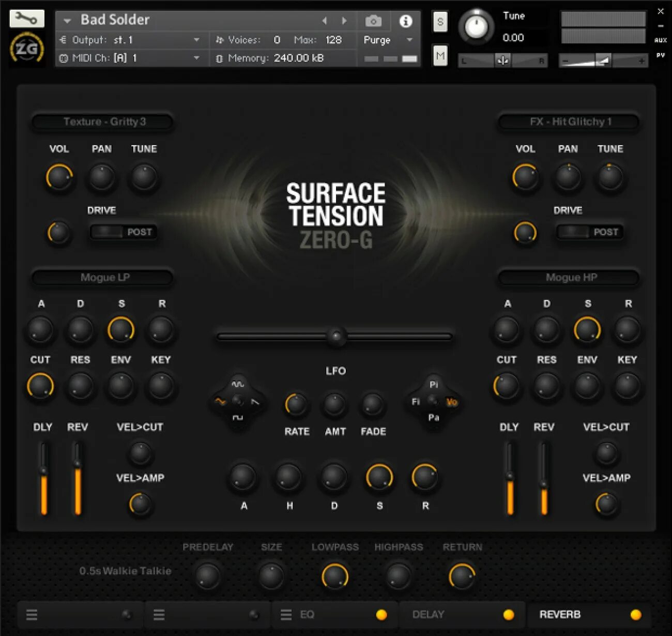Click right layer TUNE knob

point(610,177)
